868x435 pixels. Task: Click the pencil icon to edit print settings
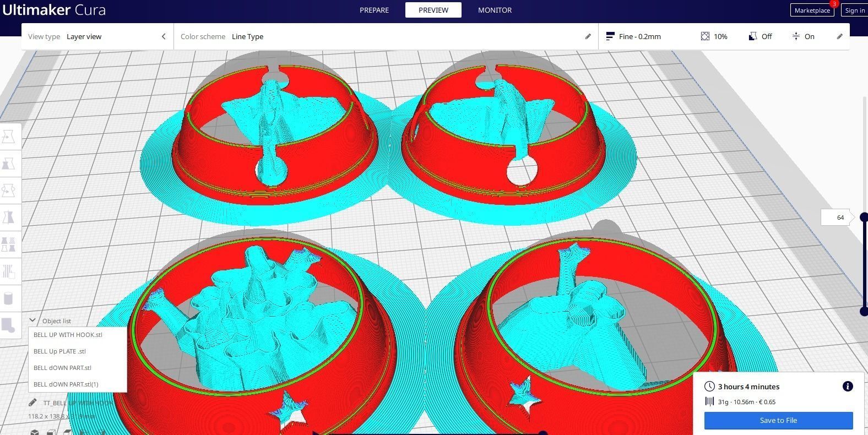coord(839,36)
